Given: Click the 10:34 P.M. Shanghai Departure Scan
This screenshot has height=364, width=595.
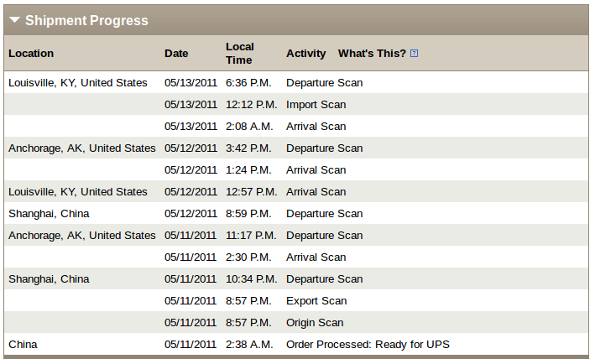Looking at the screenshot, I should click(x=296, y=278).
